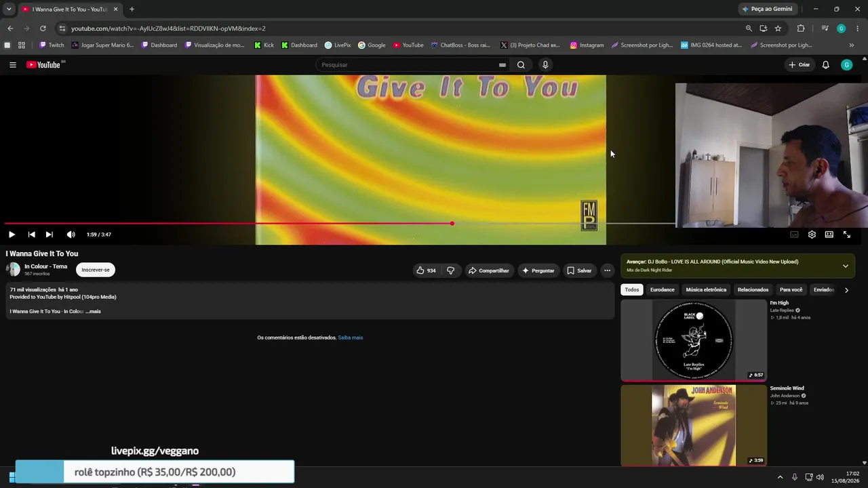
Task: Like the video with 934 likes
Action: pos(427,270)
